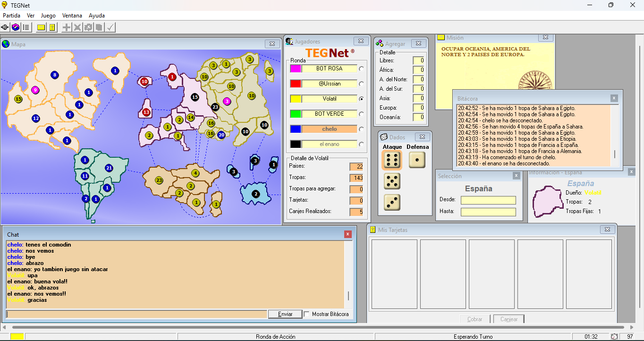Click the chat message input field
Screen dimensions: 644x341
[136, 314]
